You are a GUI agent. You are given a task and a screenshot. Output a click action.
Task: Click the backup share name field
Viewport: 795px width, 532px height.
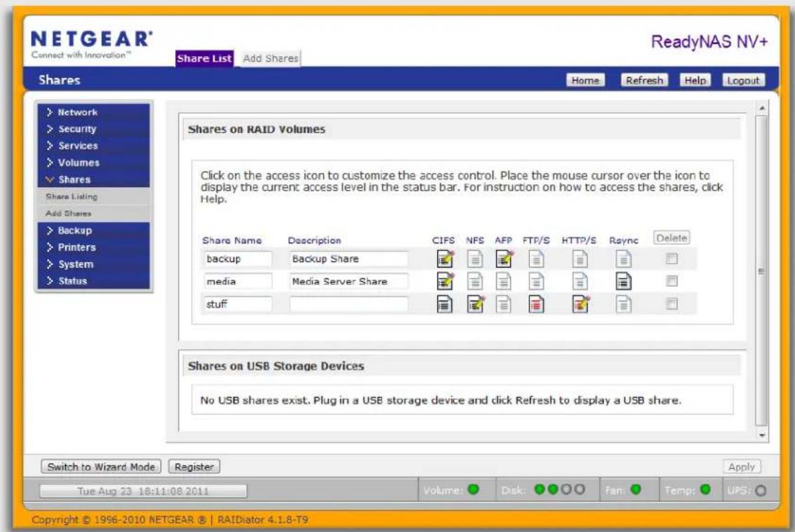point(237,259)
